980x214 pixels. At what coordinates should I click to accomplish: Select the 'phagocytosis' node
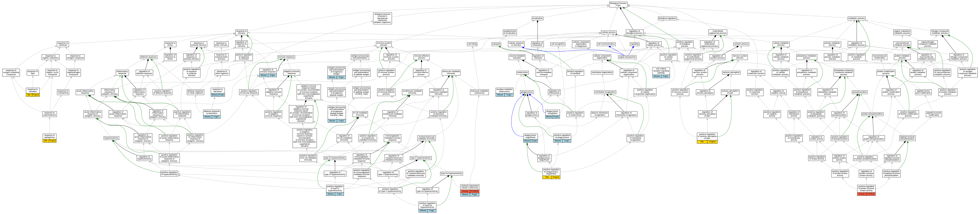tap(527, 92)
